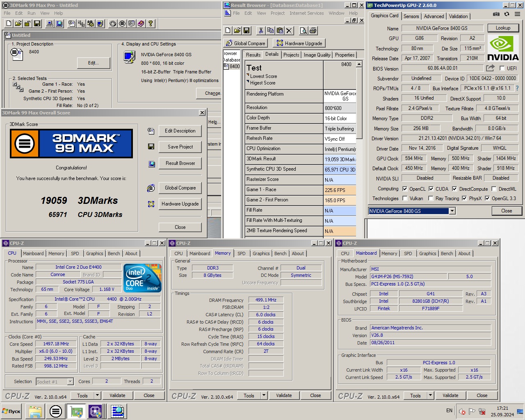Click Paste icon in Result Browser toolbar
The width and height of the screenshot is (525, 420).
pos(280,31)
